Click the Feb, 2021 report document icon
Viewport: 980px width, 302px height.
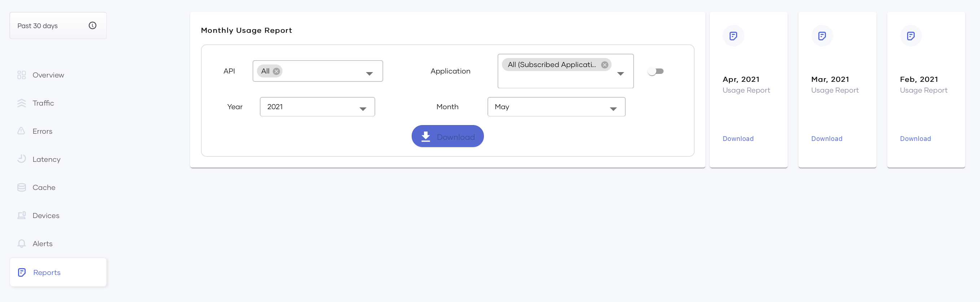tap(910, 36)
